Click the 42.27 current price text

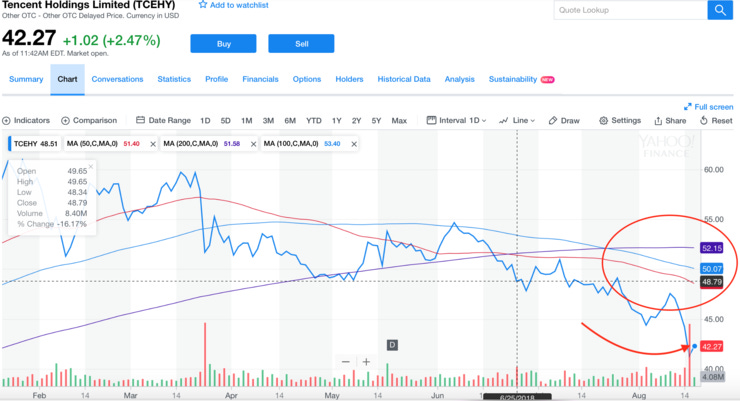[x=29, y=38]
